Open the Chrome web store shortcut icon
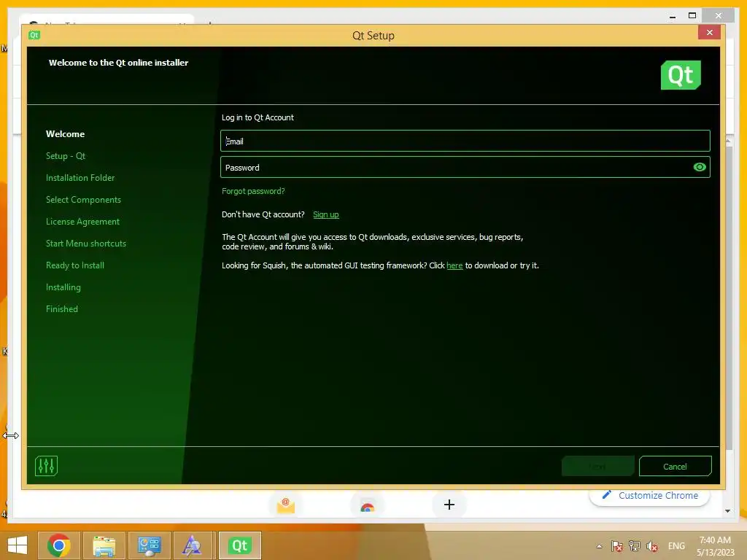Screen dimensions: 747x560 368,506
